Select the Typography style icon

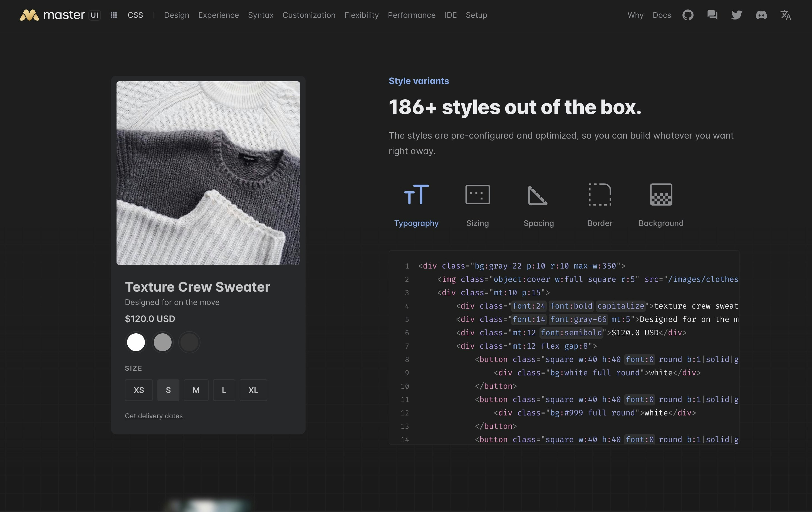pos(417,195)
